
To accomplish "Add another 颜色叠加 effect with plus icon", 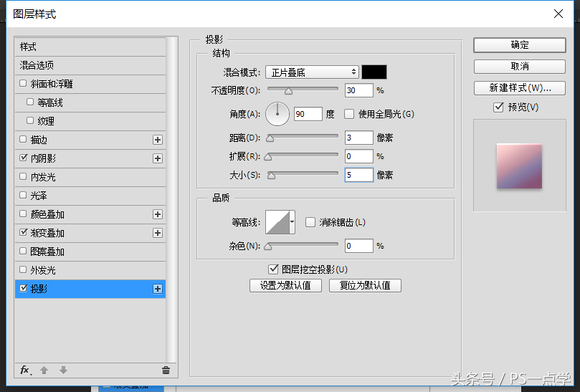I will [x=158, y=214].
